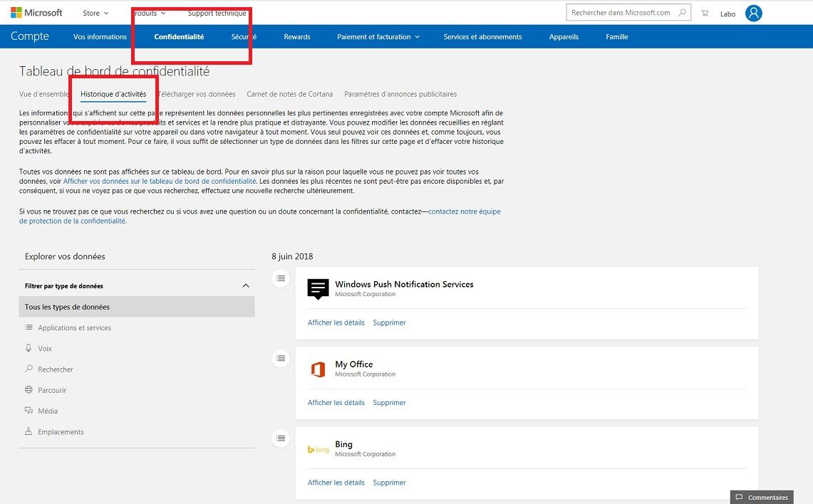Click the 8 juin 2018 date heading

coord(292,256)
